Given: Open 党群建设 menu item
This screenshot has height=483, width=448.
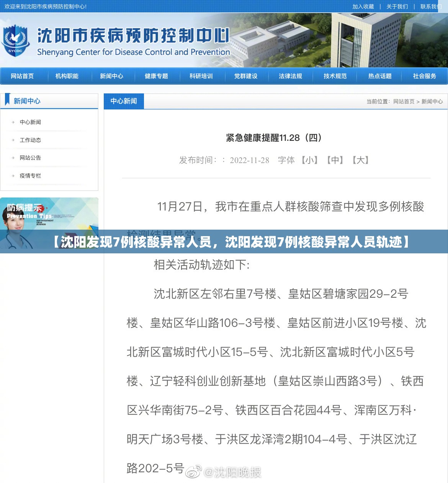Looking at the screenshot, I should click(x=246, y=76).
